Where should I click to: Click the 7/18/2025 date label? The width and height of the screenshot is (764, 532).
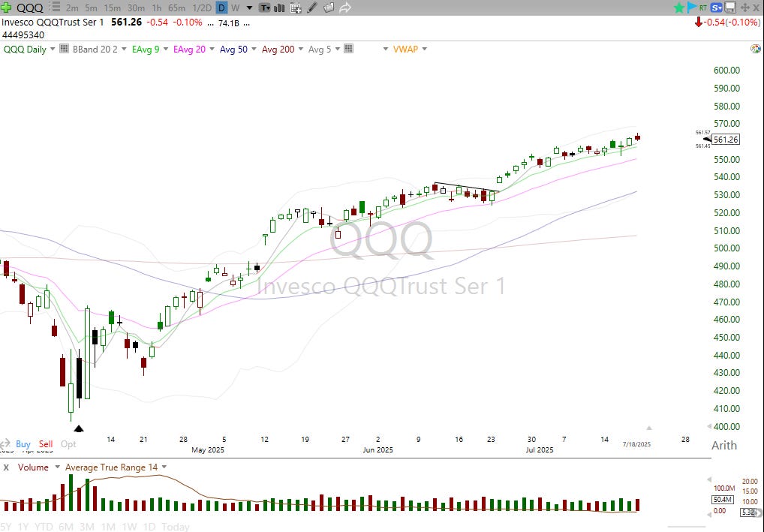pos(637,443)
